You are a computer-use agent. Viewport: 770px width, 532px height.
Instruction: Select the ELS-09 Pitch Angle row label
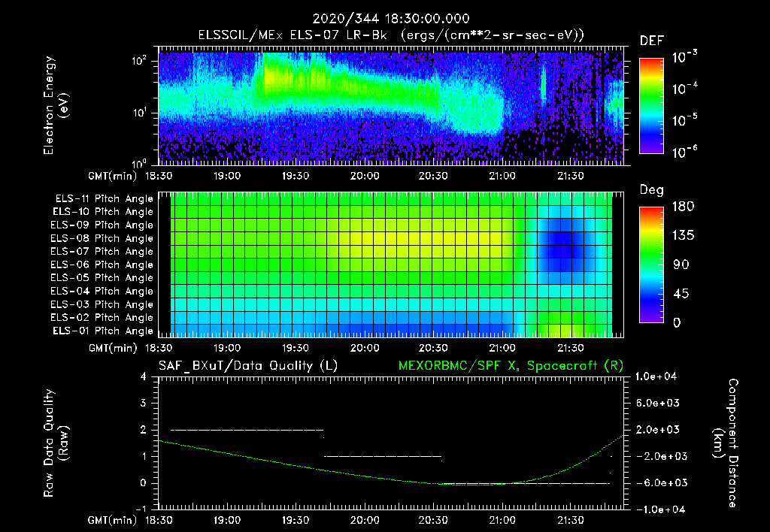pos(102,225)
